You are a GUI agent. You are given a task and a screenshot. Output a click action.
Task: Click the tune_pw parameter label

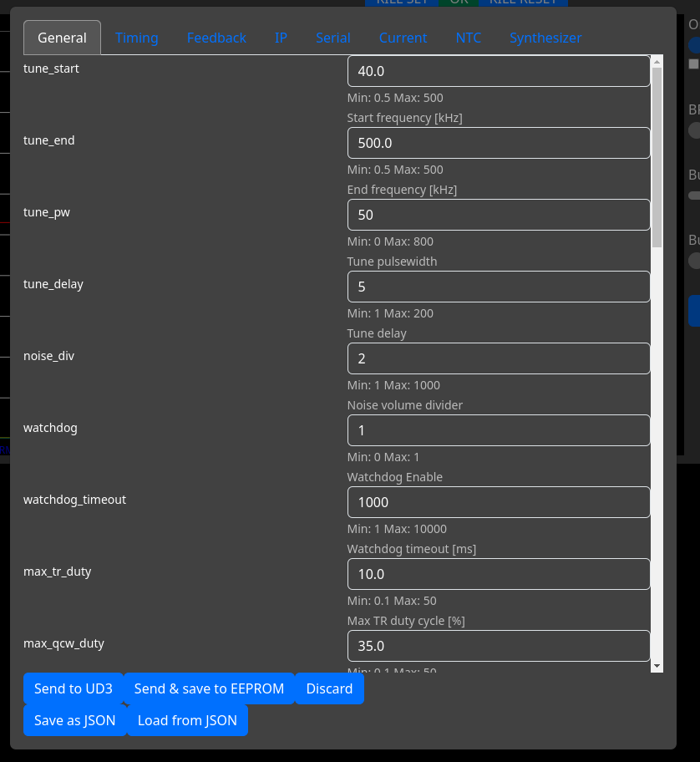coord(47,212)
